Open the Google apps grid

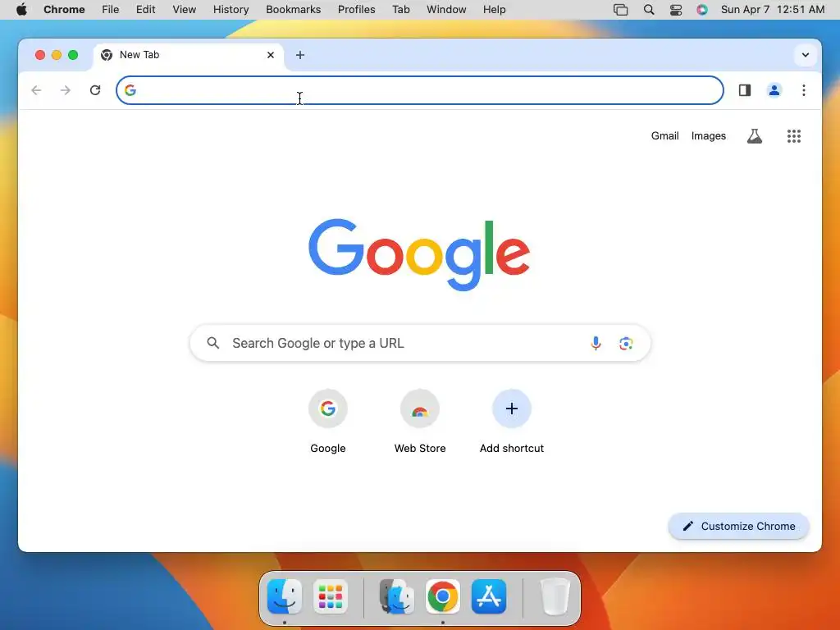tap(794, 136)
